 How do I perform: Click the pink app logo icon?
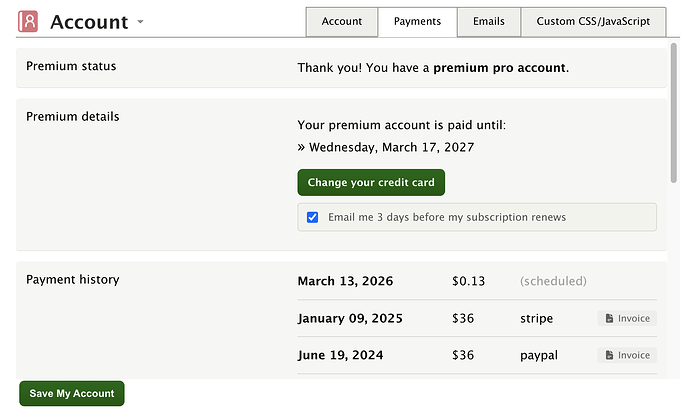coord(28,21)
